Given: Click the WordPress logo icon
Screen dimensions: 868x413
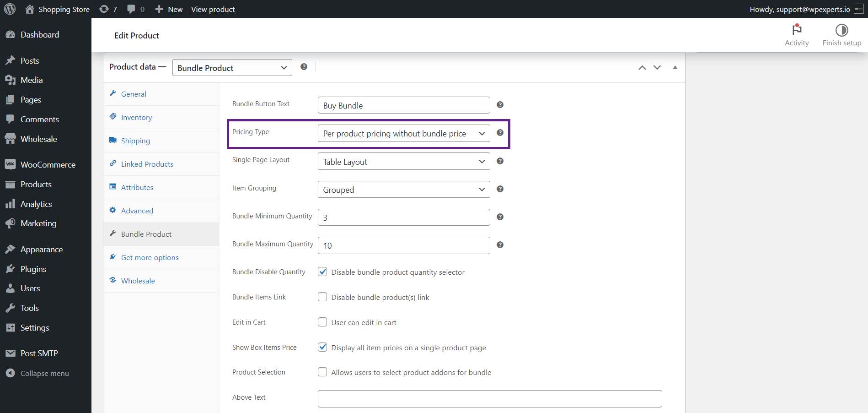Looking at the screenshot, I should coord(10,9).
